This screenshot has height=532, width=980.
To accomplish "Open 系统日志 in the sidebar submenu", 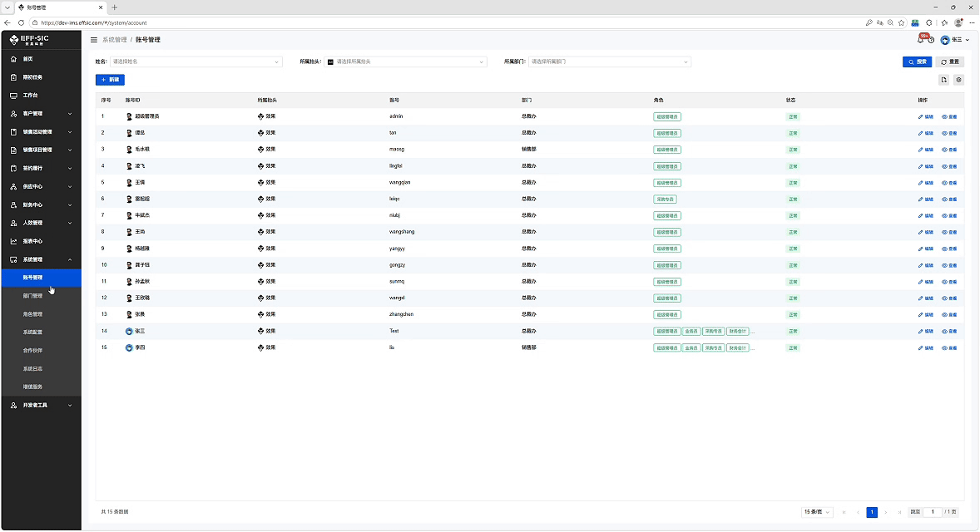I will (x=42, y=369).
